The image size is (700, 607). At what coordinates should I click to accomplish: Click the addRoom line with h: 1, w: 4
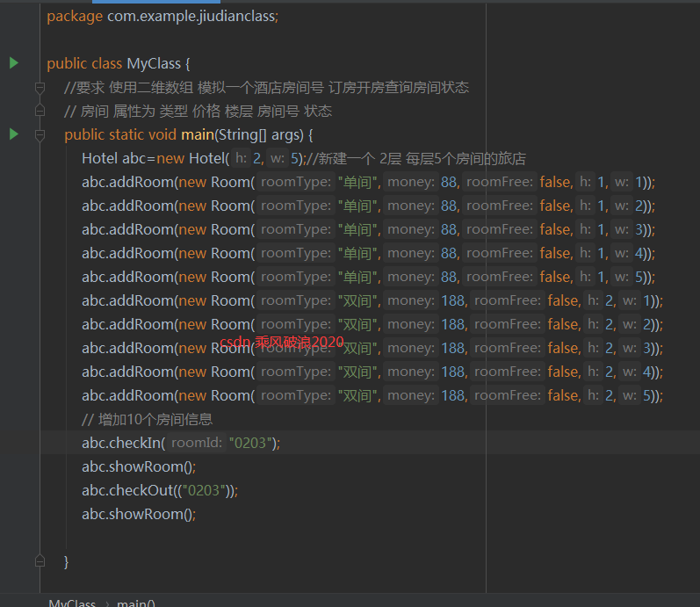[x=368, y=253]
